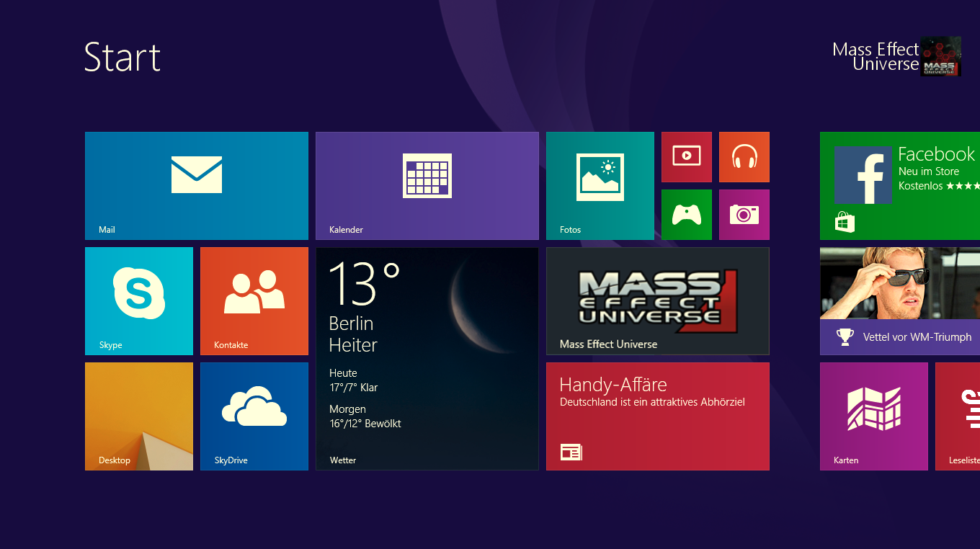Open the Kontakte people tile

tap(254, 300)
